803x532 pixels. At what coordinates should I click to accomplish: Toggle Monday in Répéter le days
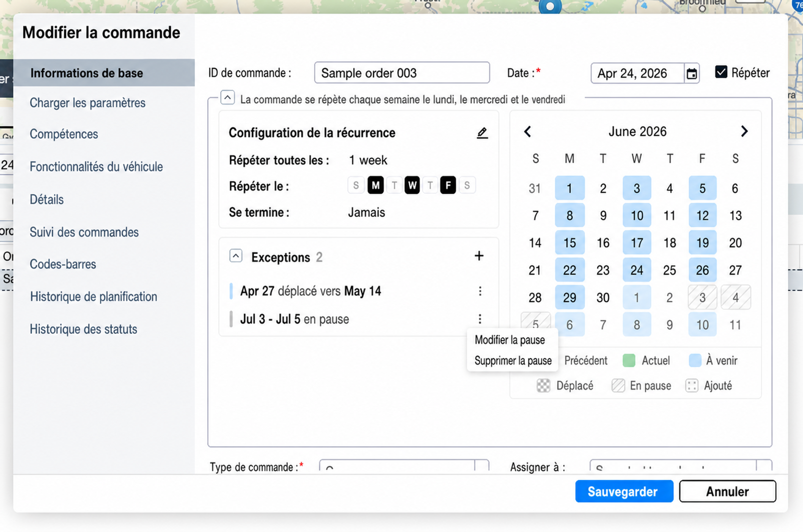[376, 186]
